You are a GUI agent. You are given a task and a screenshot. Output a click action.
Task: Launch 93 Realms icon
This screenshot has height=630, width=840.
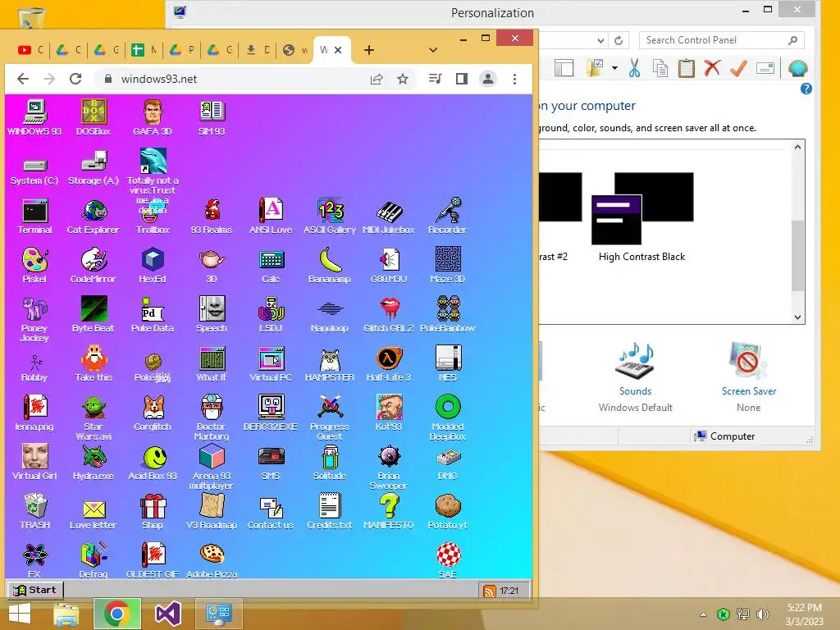[x=212, y=217]
